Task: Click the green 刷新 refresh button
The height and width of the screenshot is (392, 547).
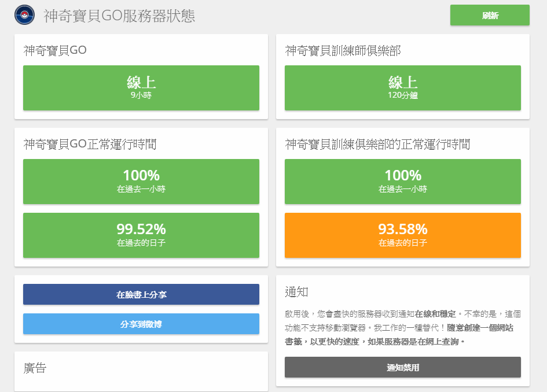Action: [490, 16]
